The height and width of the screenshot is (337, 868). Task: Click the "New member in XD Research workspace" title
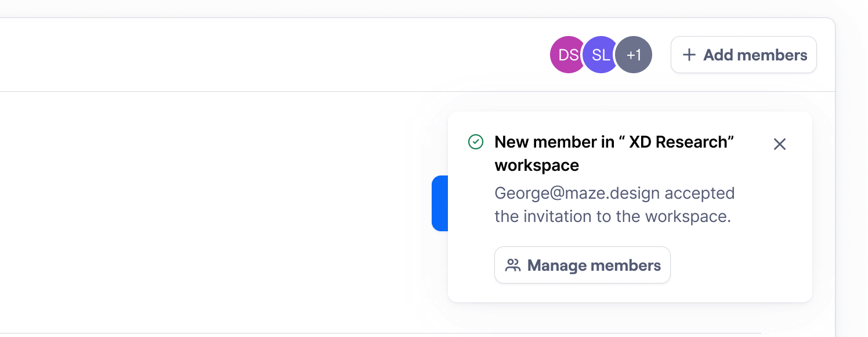(614, 153)
